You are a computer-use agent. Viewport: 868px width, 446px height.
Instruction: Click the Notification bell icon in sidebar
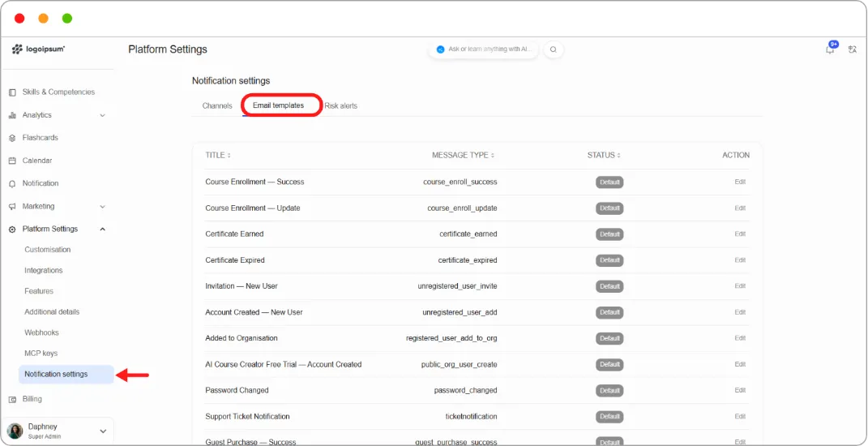coord(12,184)
